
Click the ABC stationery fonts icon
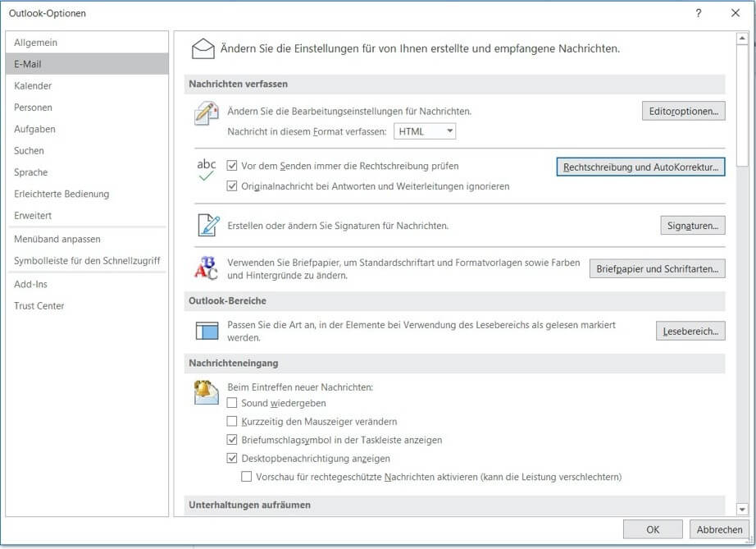pos(206,268)
